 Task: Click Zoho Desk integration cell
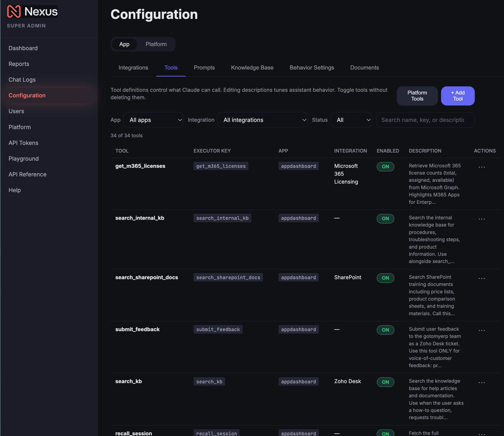[347, 381]
